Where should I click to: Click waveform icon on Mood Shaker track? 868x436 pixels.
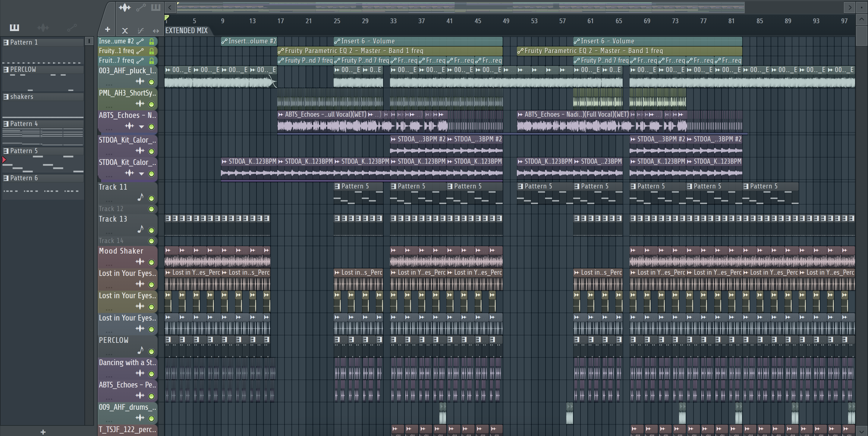pos(140,261)
